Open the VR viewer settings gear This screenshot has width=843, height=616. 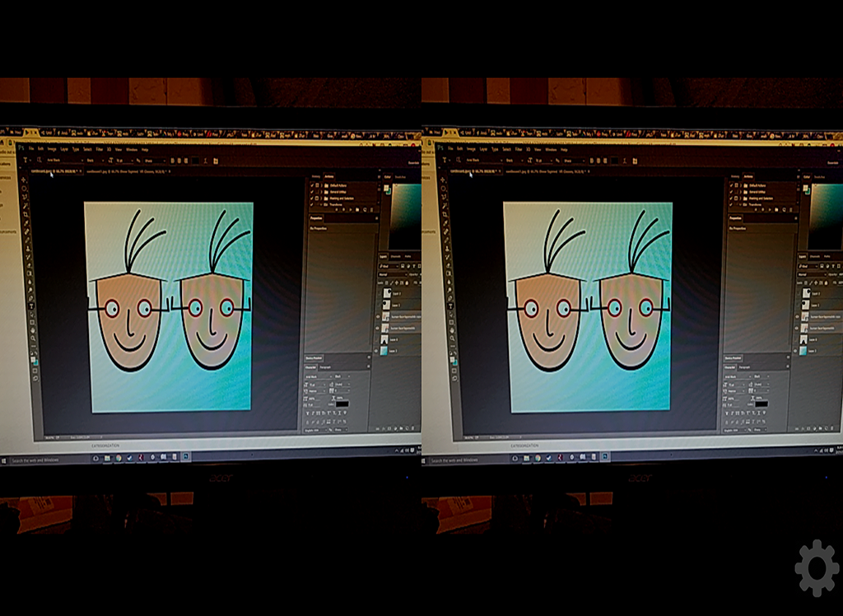(x=817, y=567)
